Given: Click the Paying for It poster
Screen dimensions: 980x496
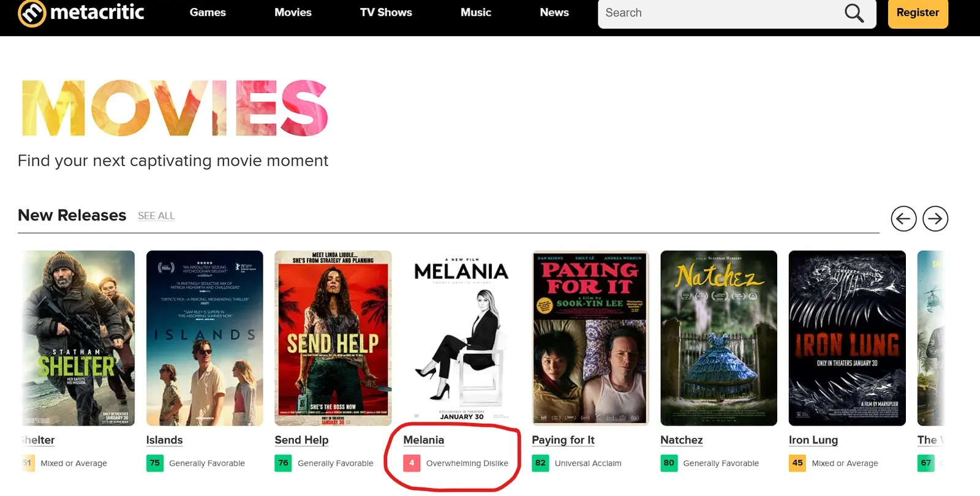Looking at the screenshot, I should click(590, 338).
